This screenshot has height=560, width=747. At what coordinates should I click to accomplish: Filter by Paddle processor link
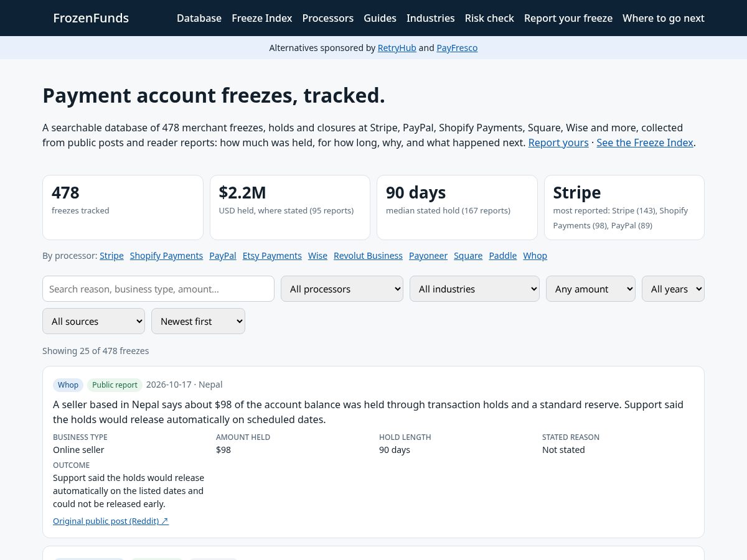coord(503,256)
